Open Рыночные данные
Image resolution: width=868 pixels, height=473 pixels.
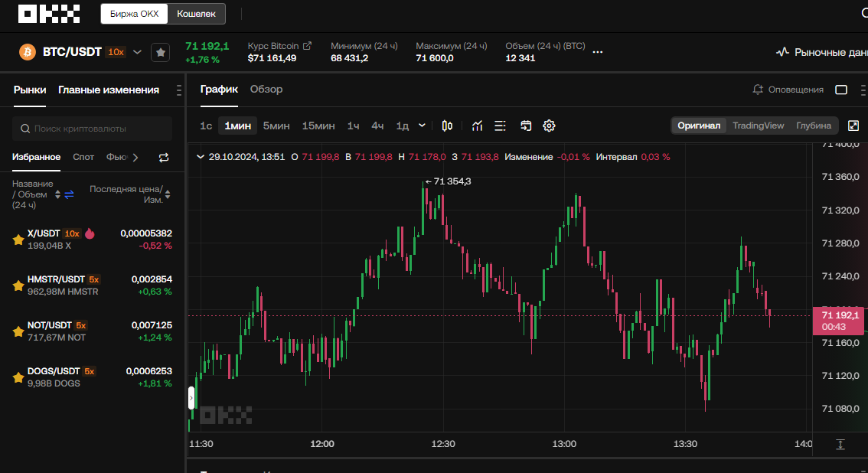pos(822,52)
